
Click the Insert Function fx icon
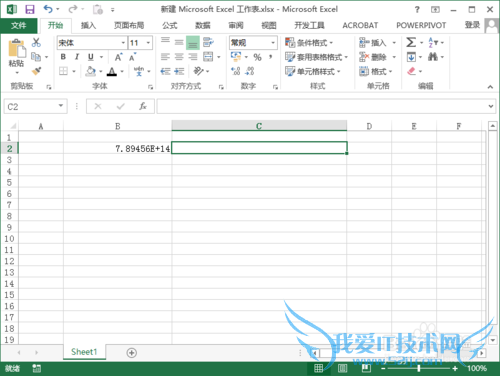[143, 106]
